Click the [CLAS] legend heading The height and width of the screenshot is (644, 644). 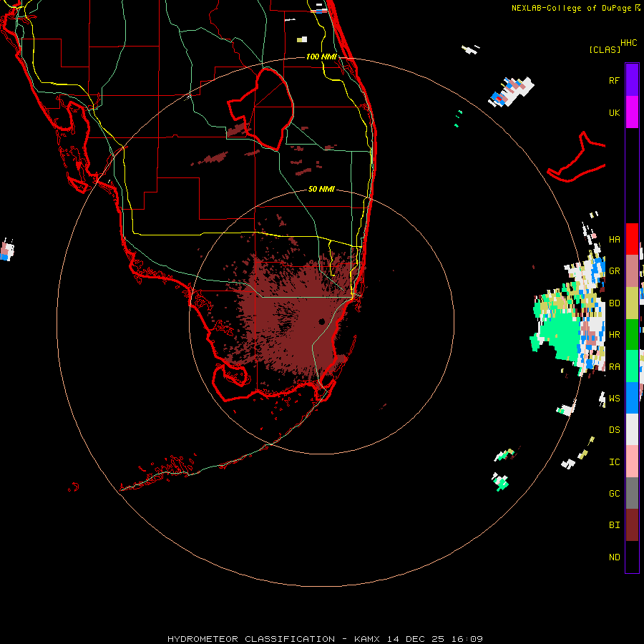click(605, 49)
